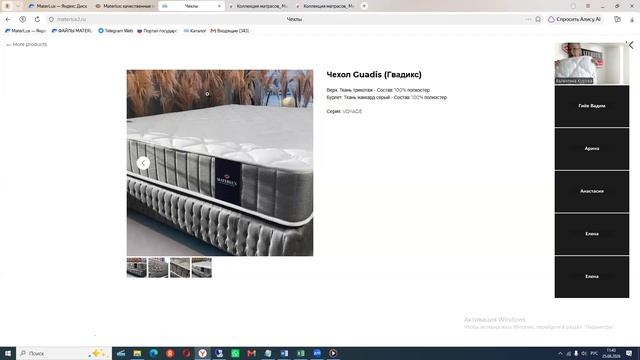Image resolution: width=640 pixels, height=360 pixels.
Task: Open Microsoft Excel from taskbar
Action: click(300, 353)
